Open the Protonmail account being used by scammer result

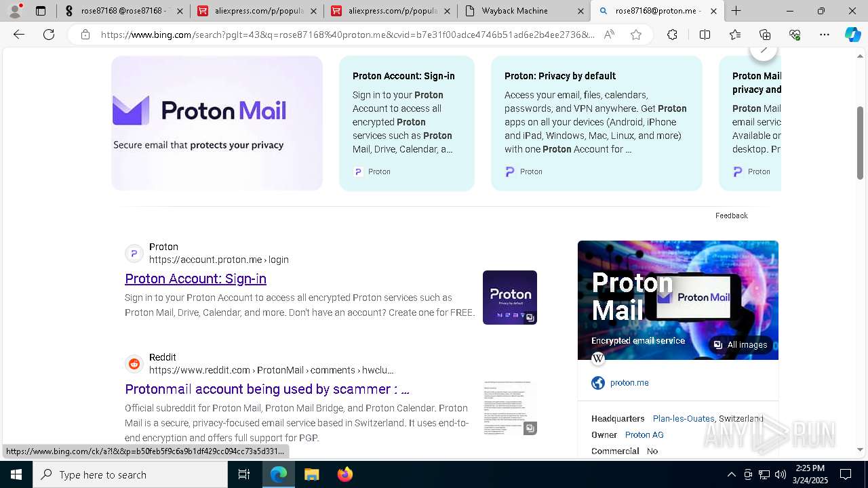(x=267, y=389)
